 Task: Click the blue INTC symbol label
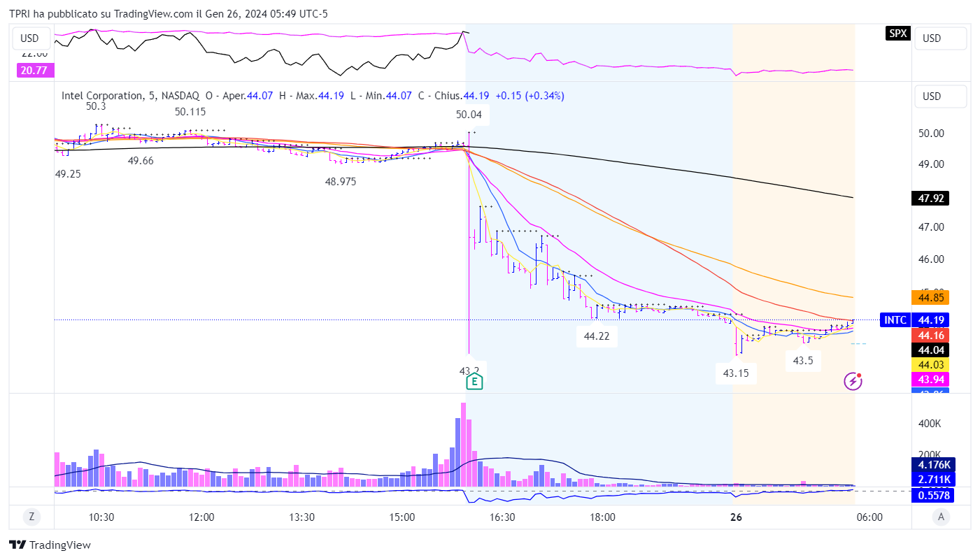coord(895,320)
